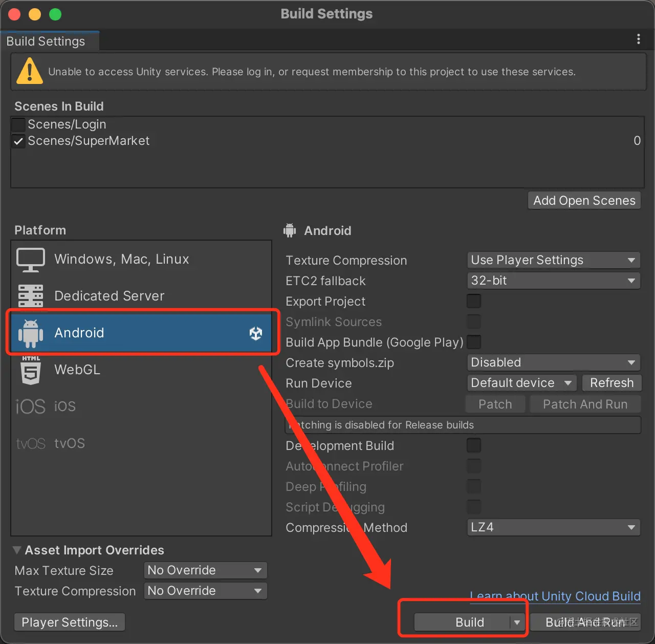The width and height of the screenshot is (655, 644).
Task: Select the iOS platform
Action: click(x=141, y=406)
